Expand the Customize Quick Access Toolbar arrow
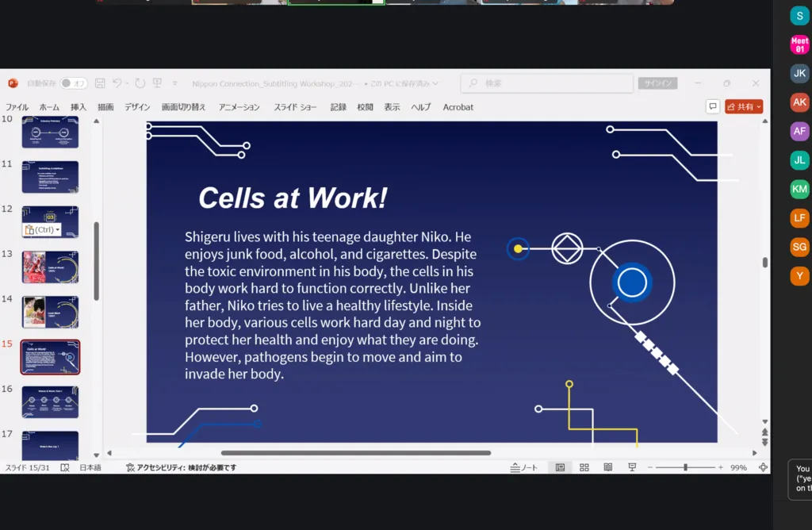Viewport: 812px width, 530px height. [x=174, y=83]
